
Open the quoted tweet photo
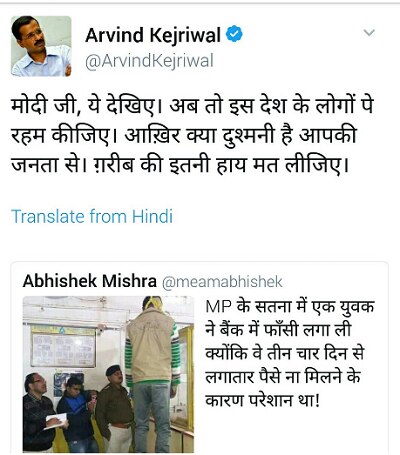[x=108, y=374]
